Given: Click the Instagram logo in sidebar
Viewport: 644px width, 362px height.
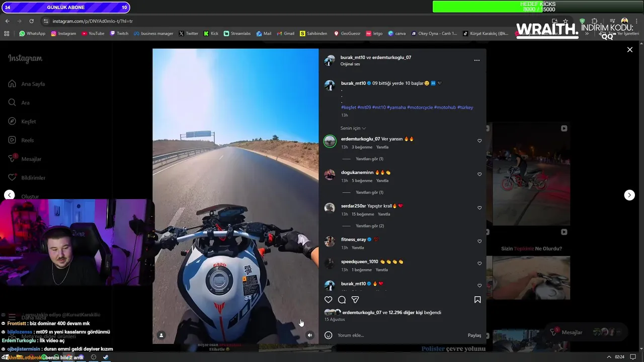Looking at the screenshot, I should point(25,58).
